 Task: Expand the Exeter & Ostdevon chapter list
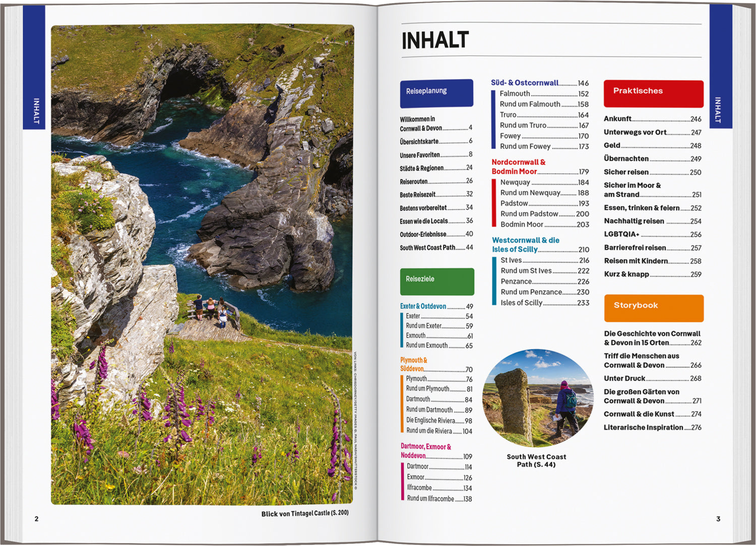point(423,306)
